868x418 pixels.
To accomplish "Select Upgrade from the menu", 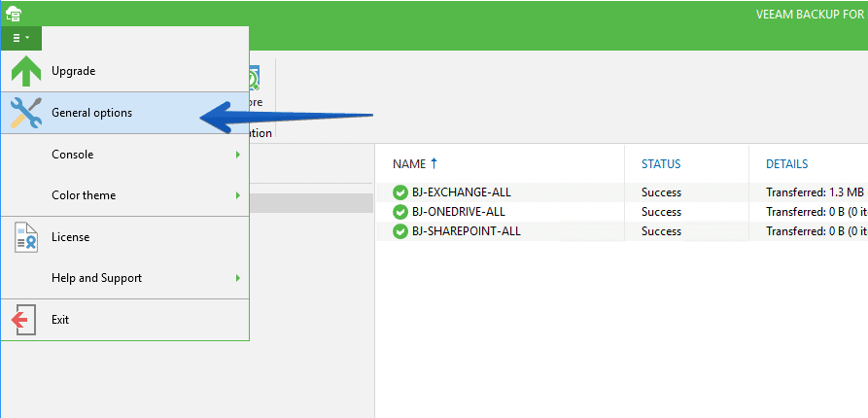I will pos(124,71).
